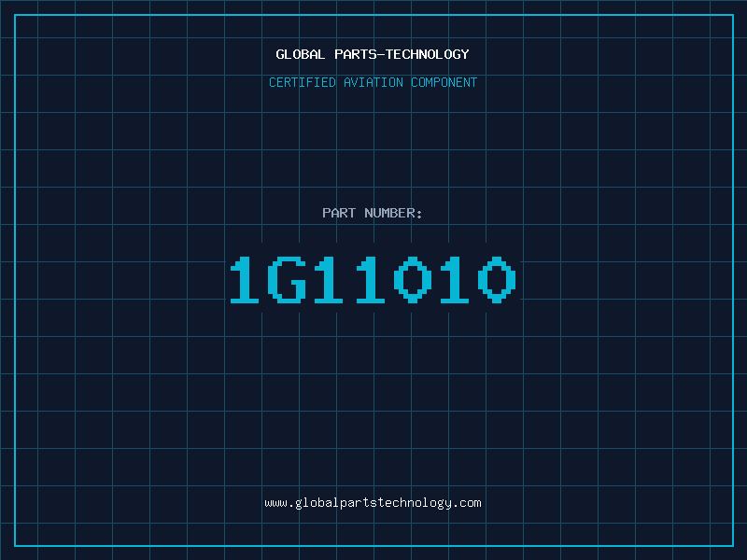Select the CERTIFIED AVIATION COMPONENT subtitle
Screen dimensions: 747x560
click(373, 82)
